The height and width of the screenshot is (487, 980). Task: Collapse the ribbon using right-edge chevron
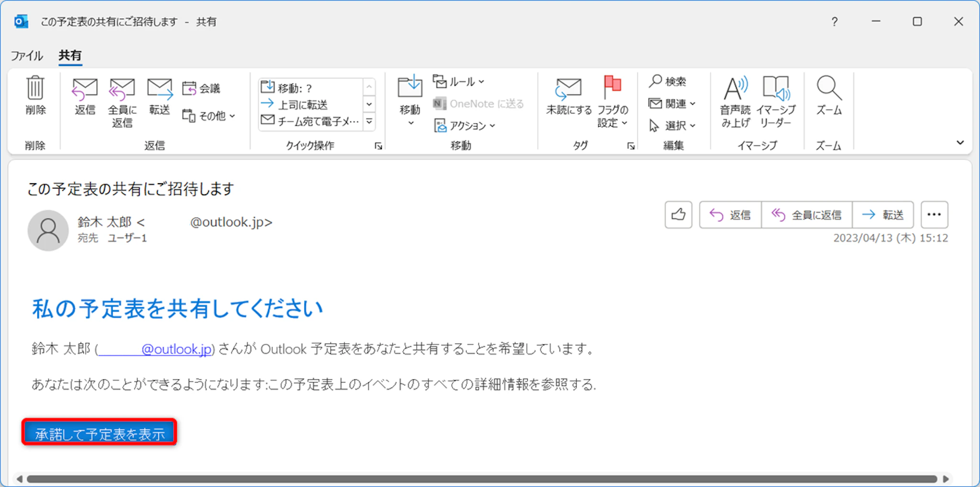pos(960,143)
